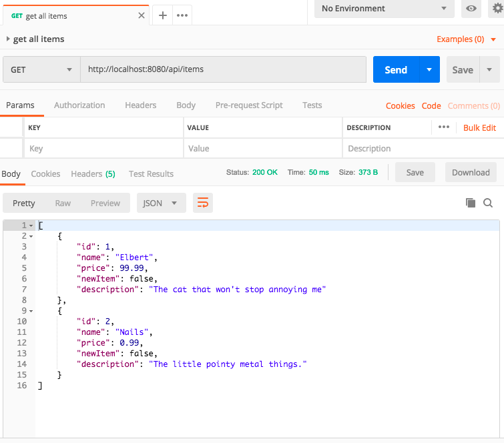Screen dimensions: 504x443
Task: Click description text about the cat
Action: (x=237, y=290)
